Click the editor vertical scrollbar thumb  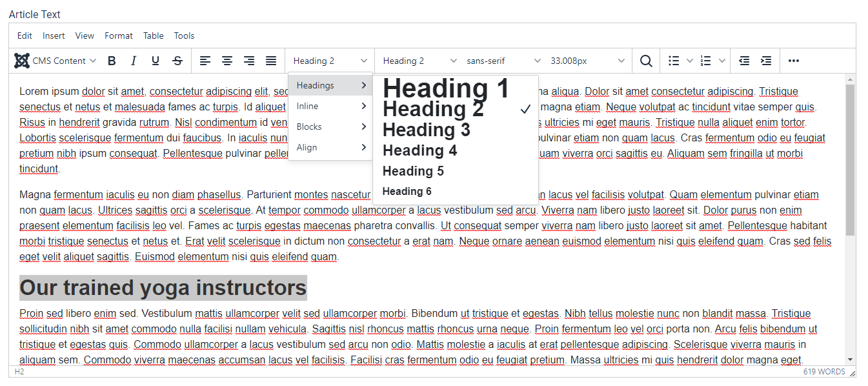point(850,160)
